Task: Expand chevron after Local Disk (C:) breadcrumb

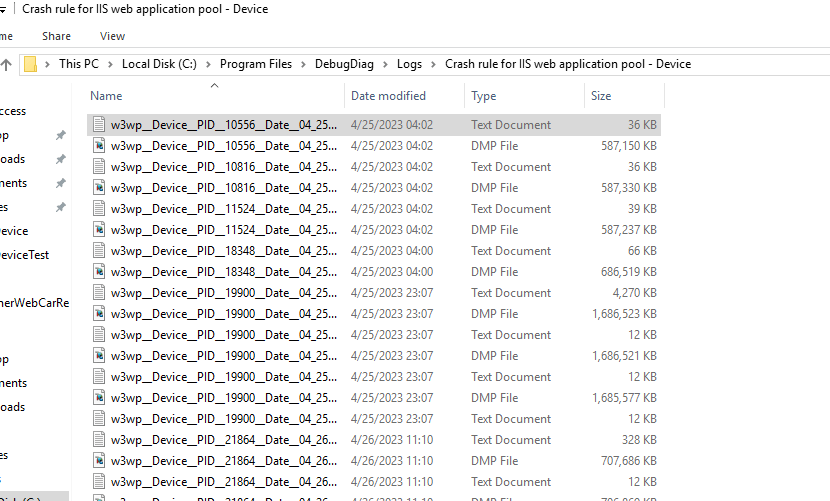Action: coord(208,64)
